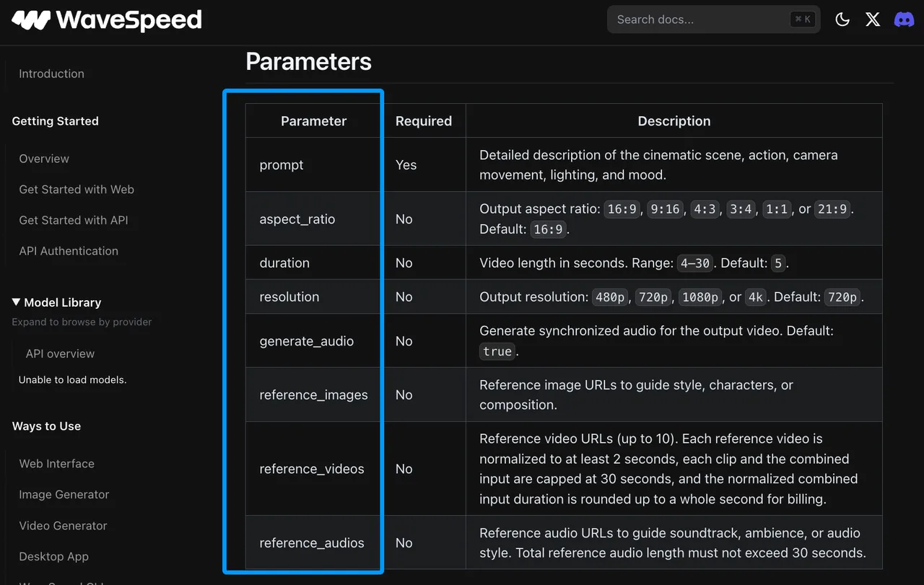Open the Overview page
The width and height of the screenshot is (924, 585).
pos(44,159)
